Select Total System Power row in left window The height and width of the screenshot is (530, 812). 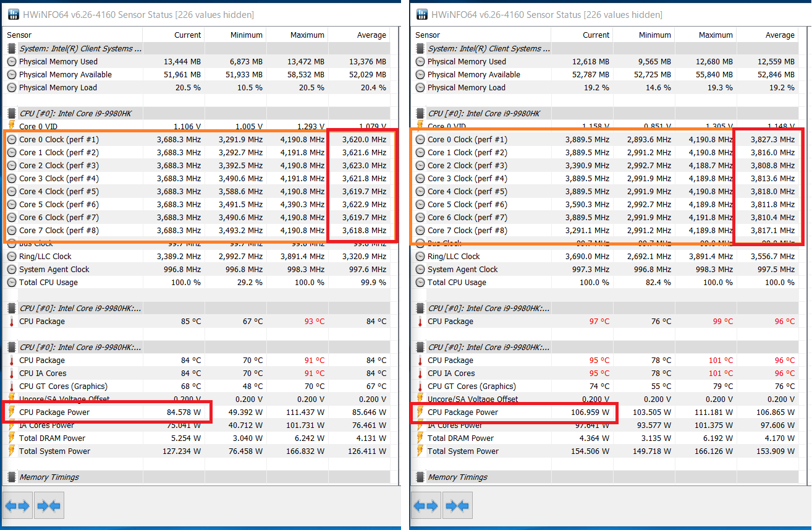(x=197, y=451)
